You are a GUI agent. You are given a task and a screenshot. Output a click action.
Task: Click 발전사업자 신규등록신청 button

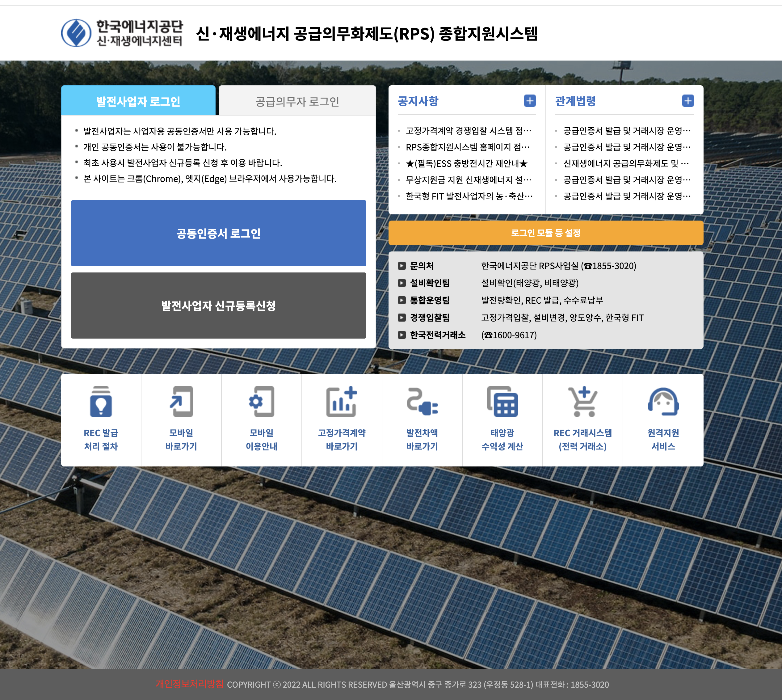tap(218, 306)
